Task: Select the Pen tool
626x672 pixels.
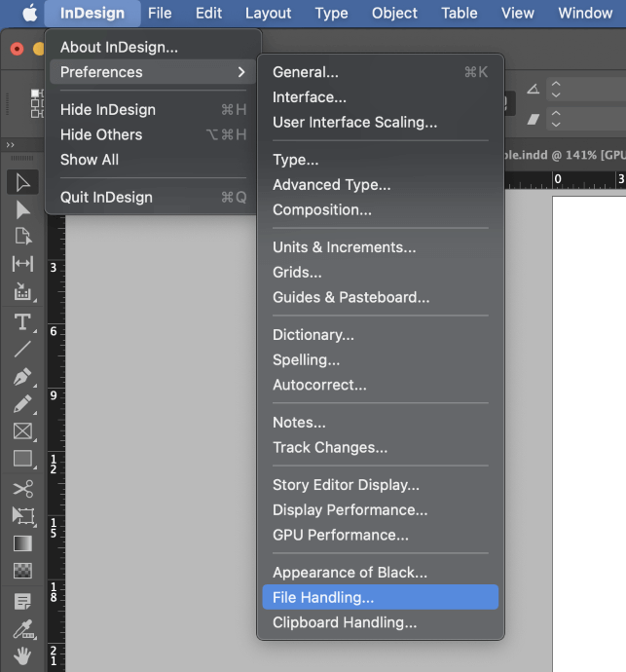Action: [22, 377]
